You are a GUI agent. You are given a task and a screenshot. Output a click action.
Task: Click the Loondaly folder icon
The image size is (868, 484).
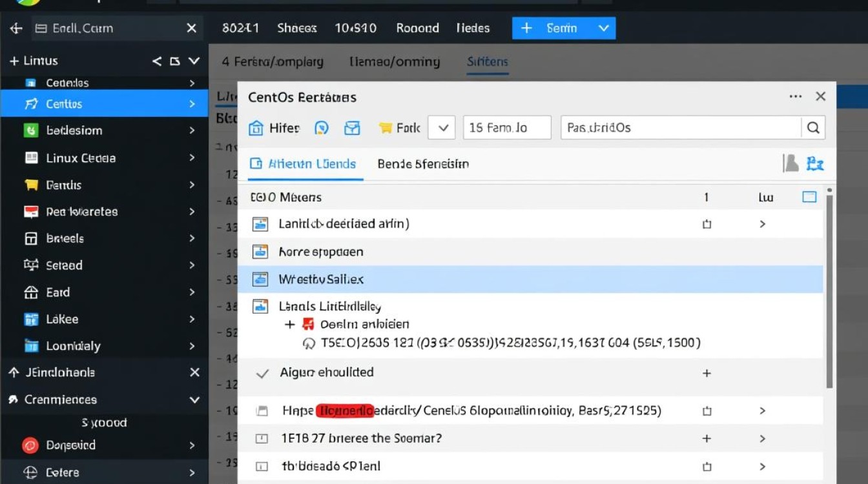(x=31, y=346)
